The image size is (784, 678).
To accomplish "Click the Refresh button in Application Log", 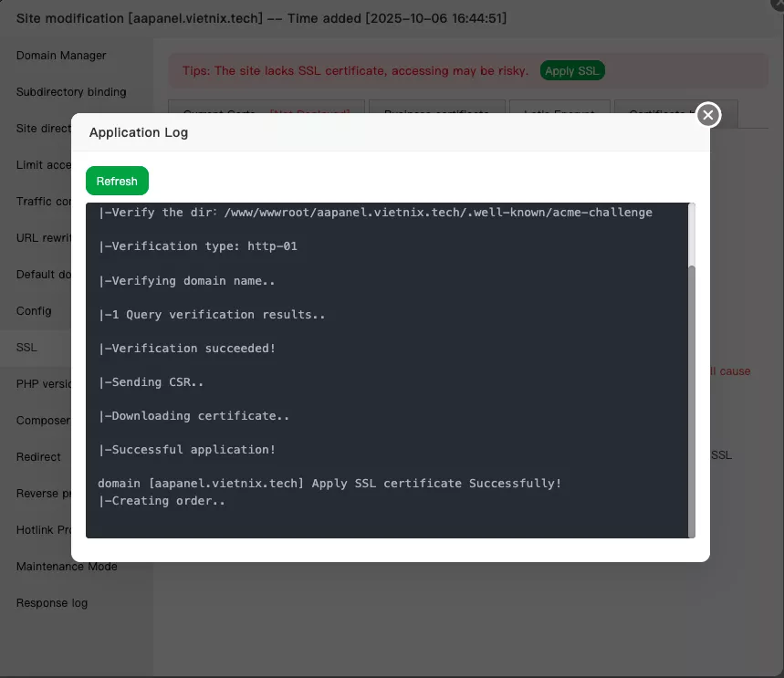I will coord(117,181).
